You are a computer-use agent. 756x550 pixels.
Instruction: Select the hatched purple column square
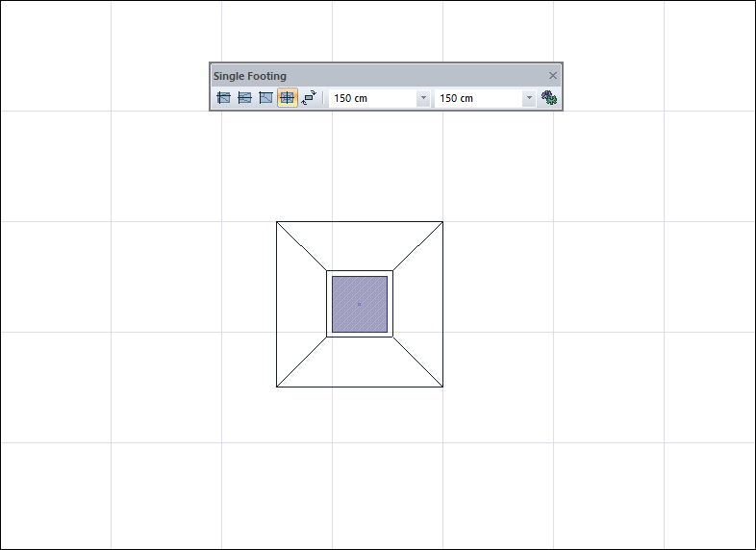pos(360,304)
